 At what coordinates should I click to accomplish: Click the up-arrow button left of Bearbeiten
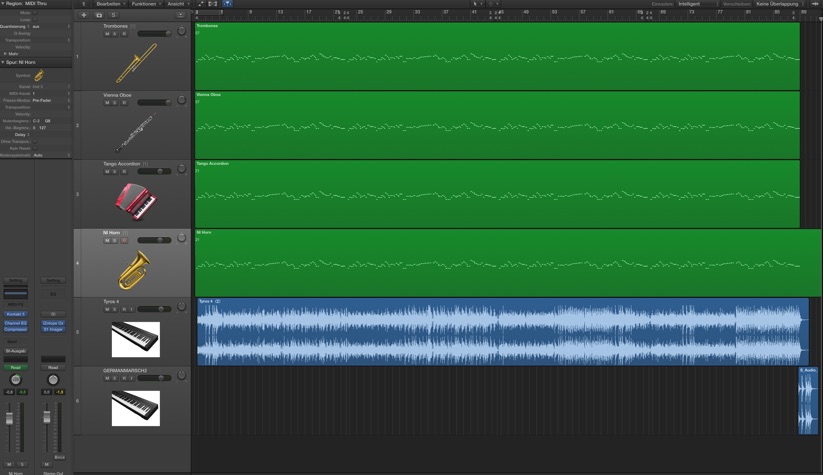coord(84,4)
